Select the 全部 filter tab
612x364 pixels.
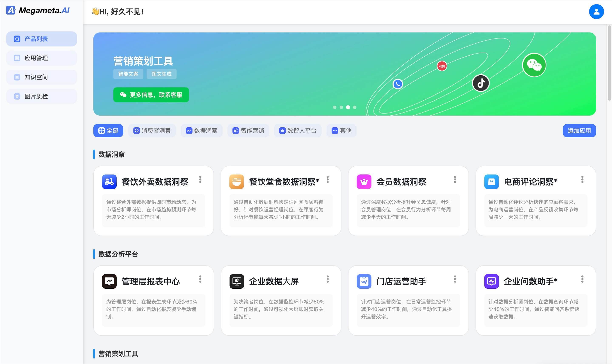(x=108, y=131)
